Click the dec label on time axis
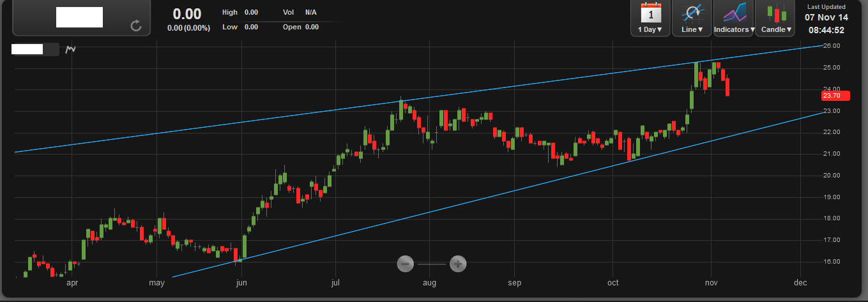Screen dimensions: 868x302 [x=800, y=282]
